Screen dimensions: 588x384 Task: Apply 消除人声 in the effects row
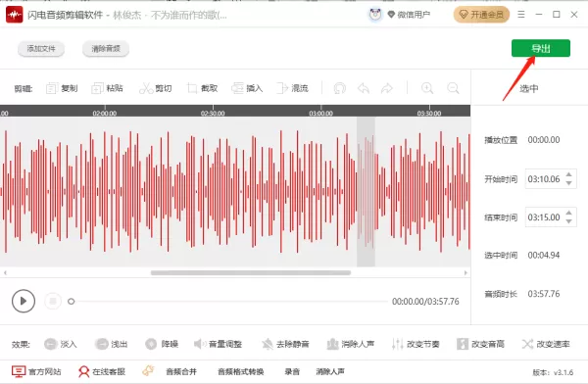(351, 344)
